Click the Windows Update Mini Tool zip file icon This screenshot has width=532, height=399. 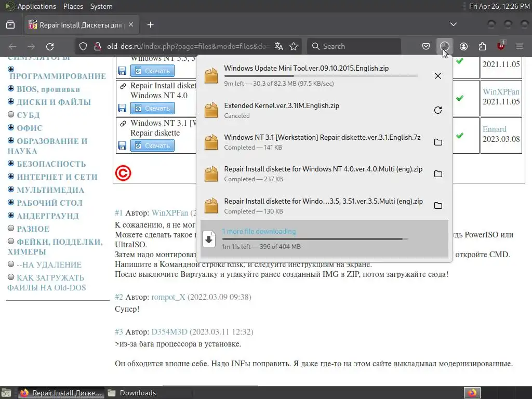click(x=211, y=76)
